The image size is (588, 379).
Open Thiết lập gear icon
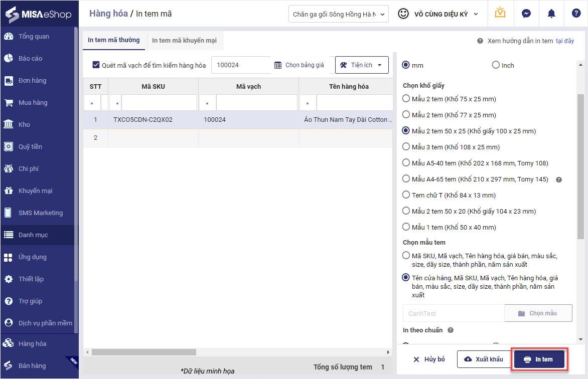8,279
